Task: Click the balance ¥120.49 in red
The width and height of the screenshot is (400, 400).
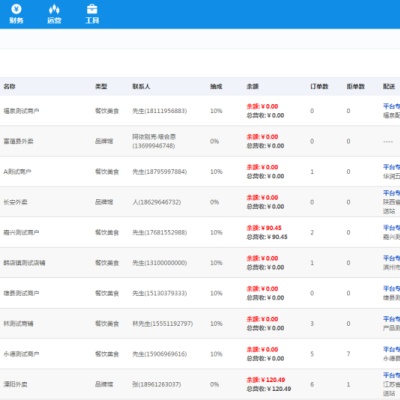Action: coord(266,380)
